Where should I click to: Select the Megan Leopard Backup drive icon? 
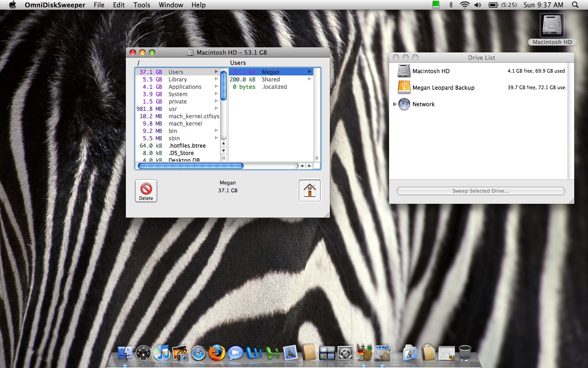point(404,87)
